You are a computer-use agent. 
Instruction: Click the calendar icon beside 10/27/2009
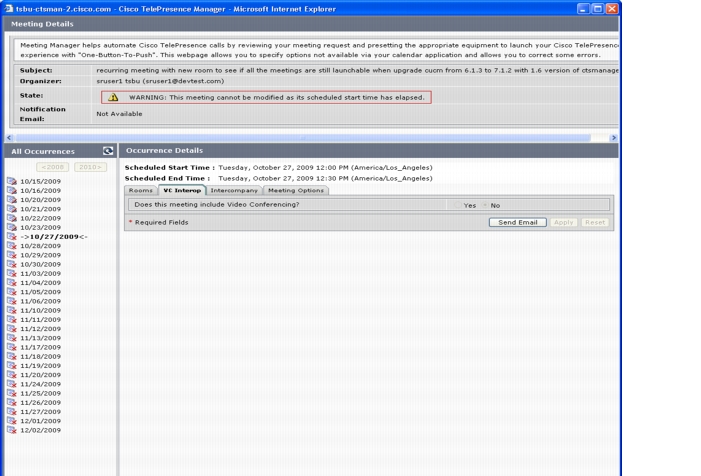coord(12,236)
